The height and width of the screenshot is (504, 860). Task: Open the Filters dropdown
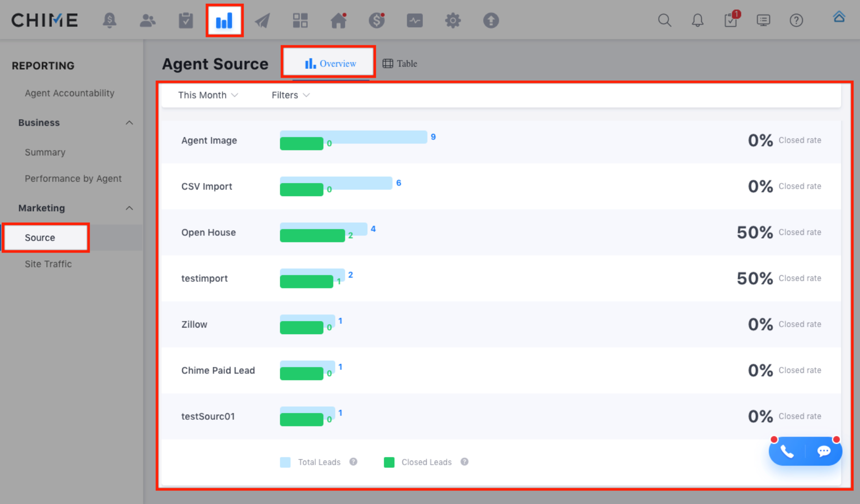tap(290, 95)
